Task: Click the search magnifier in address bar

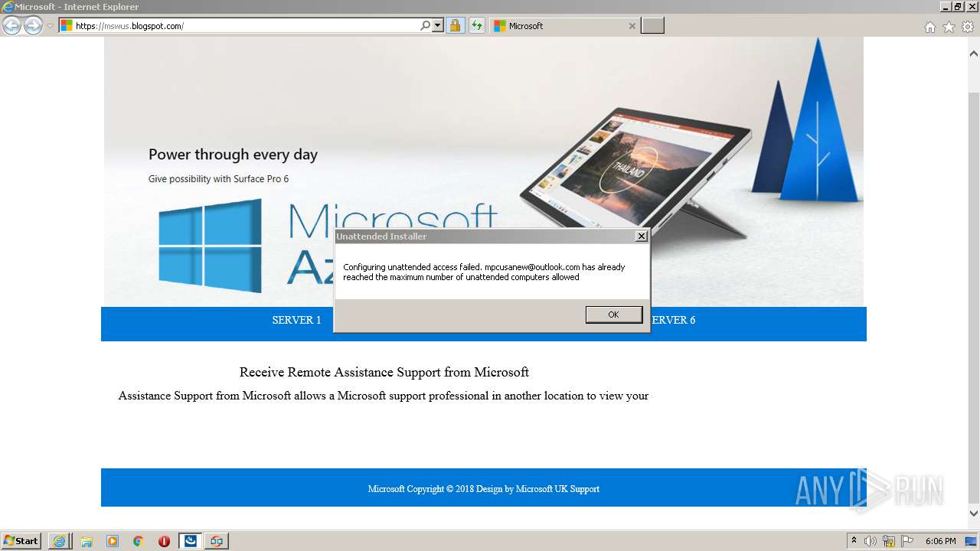Action: click(x=425, y=25)
